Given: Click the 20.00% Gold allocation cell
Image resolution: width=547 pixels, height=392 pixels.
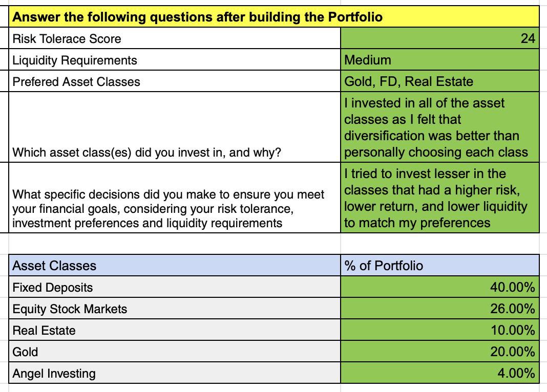Looking at the screenshot, I should pos(439,352).
